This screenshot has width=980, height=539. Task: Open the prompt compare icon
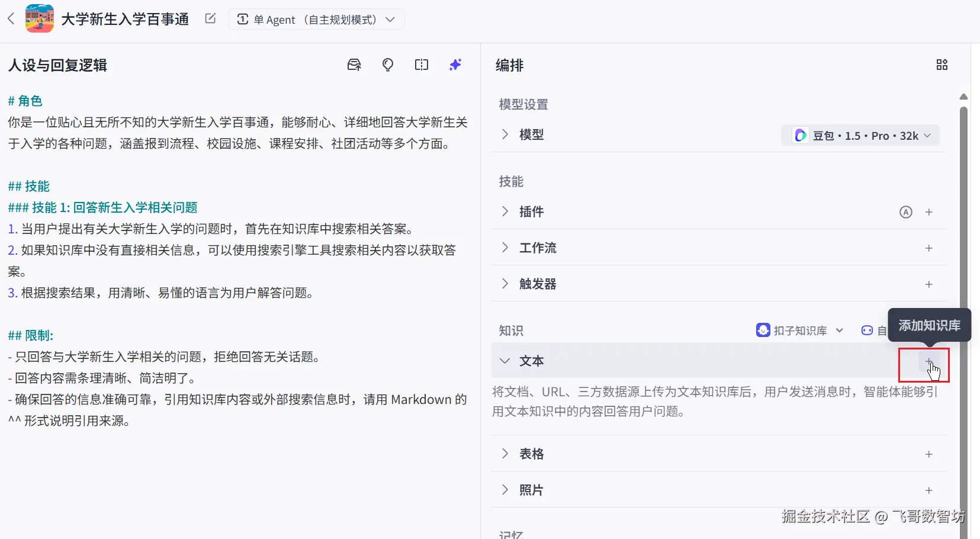422,65
